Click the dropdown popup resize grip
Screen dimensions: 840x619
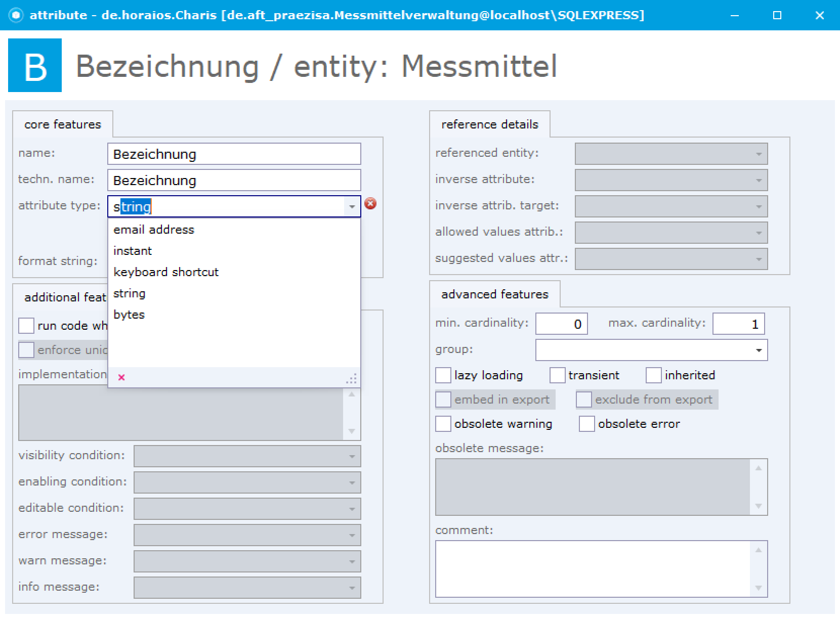pos(352,379)
